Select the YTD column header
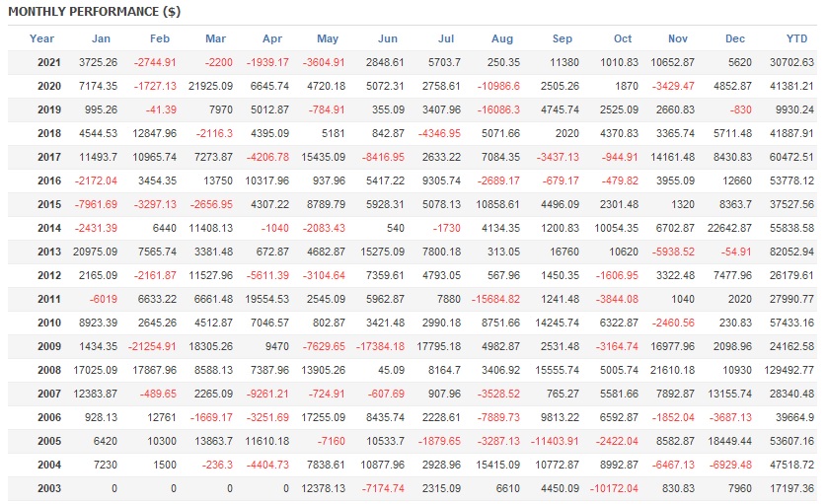The image size is (827, 504). coord(795,38)
